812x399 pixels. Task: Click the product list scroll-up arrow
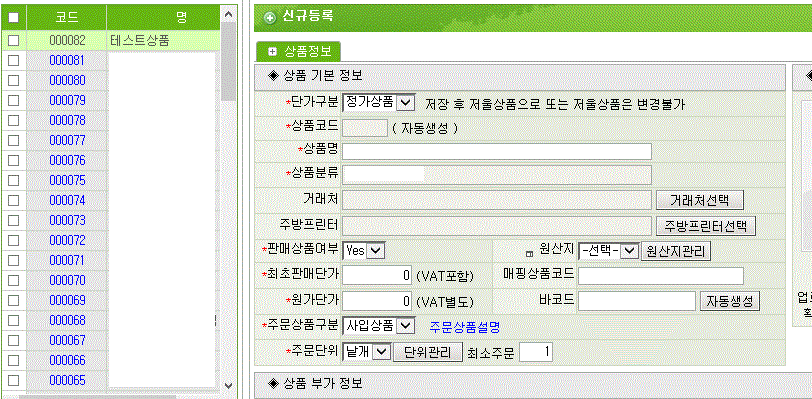(x=228, y=15)
